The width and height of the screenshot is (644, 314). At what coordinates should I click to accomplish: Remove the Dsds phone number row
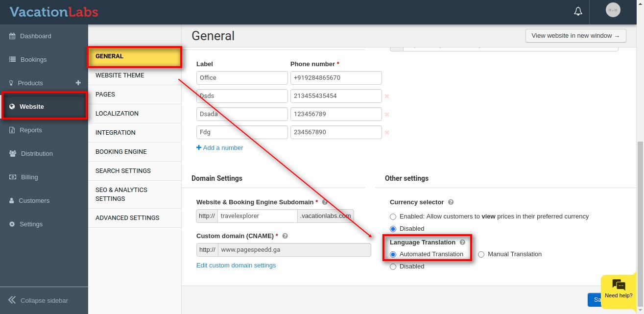(387, 97)
